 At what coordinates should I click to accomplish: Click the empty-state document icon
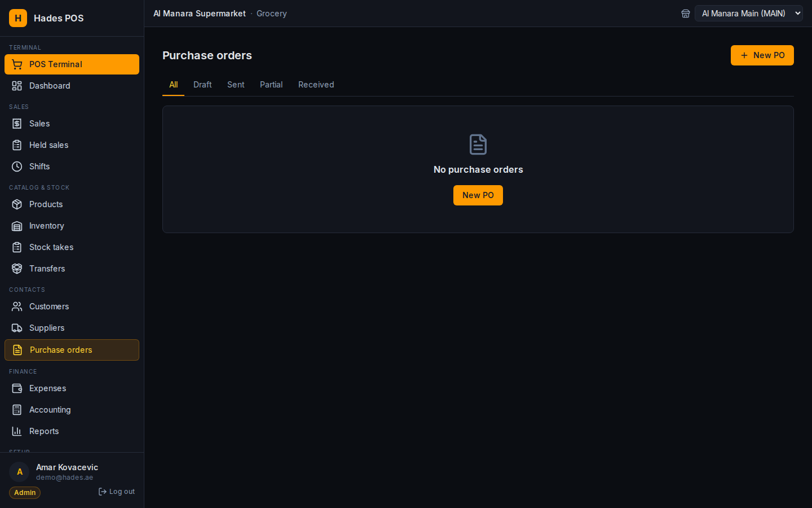coord(478,144)
